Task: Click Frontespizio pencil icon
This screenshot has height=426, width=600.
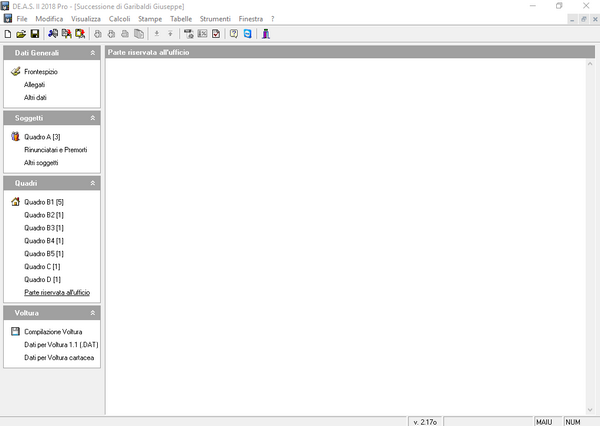Action: click(15, 71)
